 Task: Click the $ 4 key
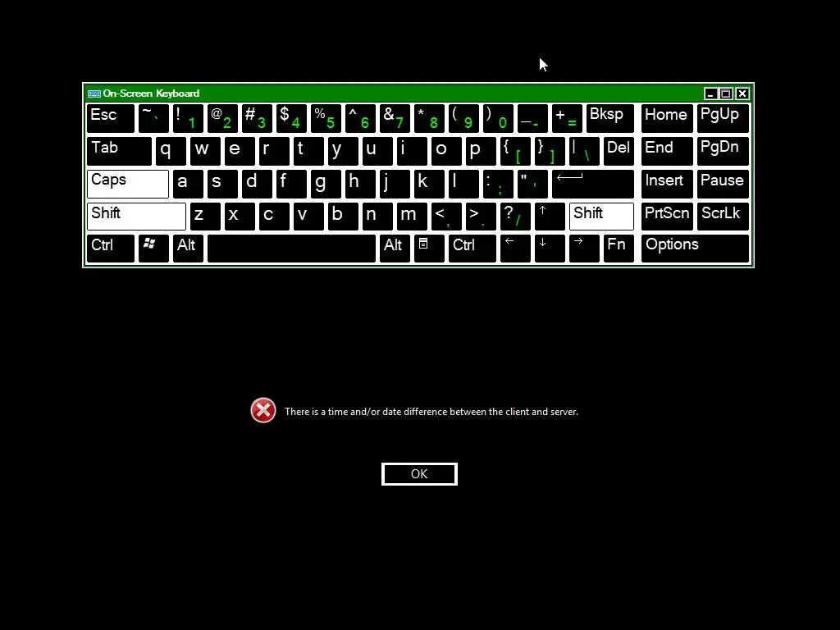291,118
